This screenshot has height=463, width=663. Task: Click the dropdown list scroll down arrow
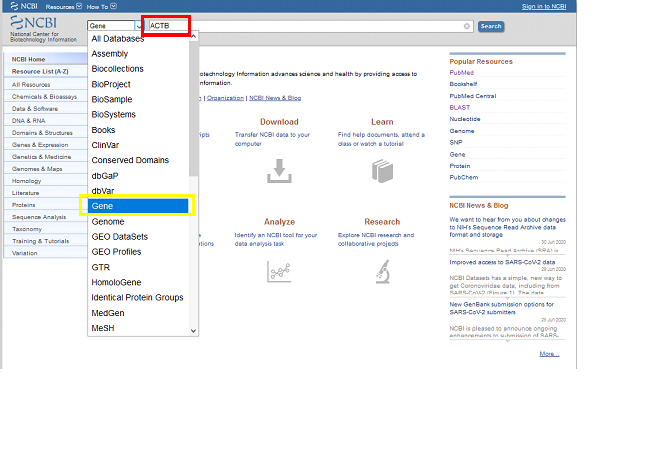pos(194,331)
